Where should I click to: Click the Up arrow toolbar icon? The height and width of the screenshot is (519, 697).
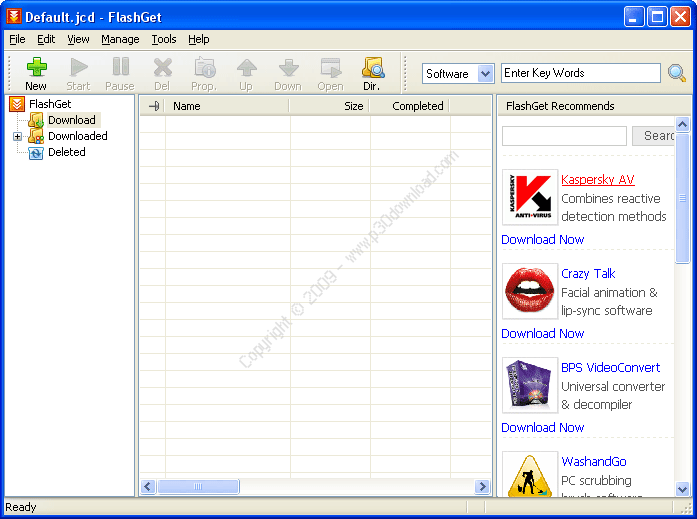tap(246, 73)
